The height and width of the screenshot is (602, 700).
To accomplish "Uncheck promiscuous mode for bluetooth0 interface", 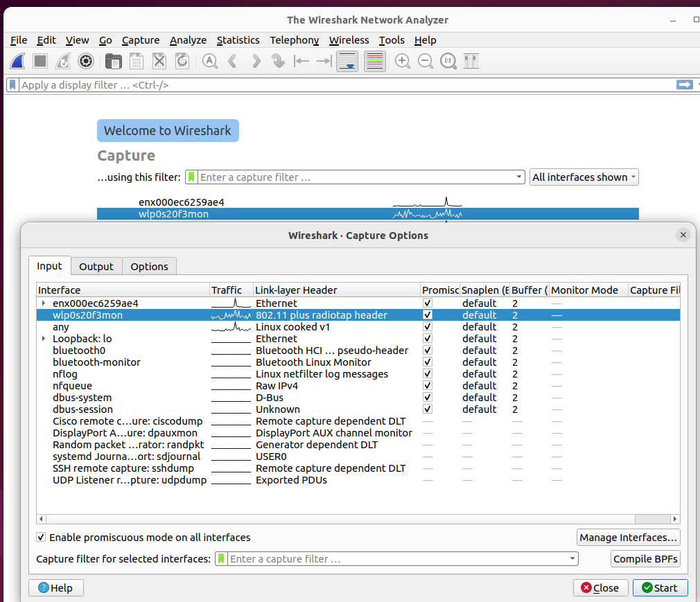I will point(428,351).
